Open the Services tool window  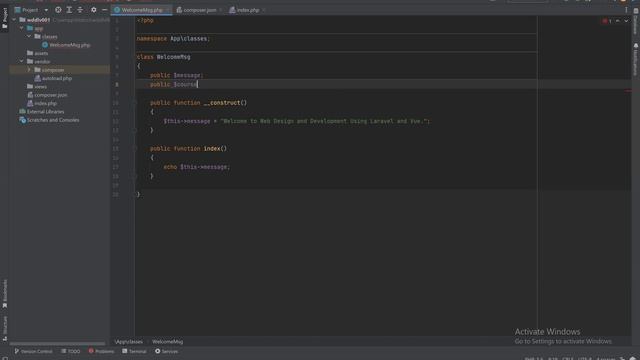166,351
